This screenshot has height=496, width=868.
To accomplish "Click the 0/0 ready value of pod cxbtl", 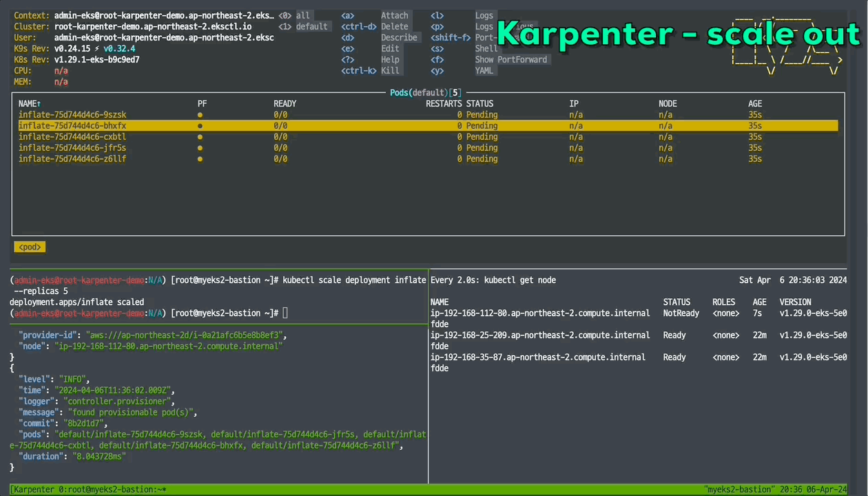I will pos(280,136).
